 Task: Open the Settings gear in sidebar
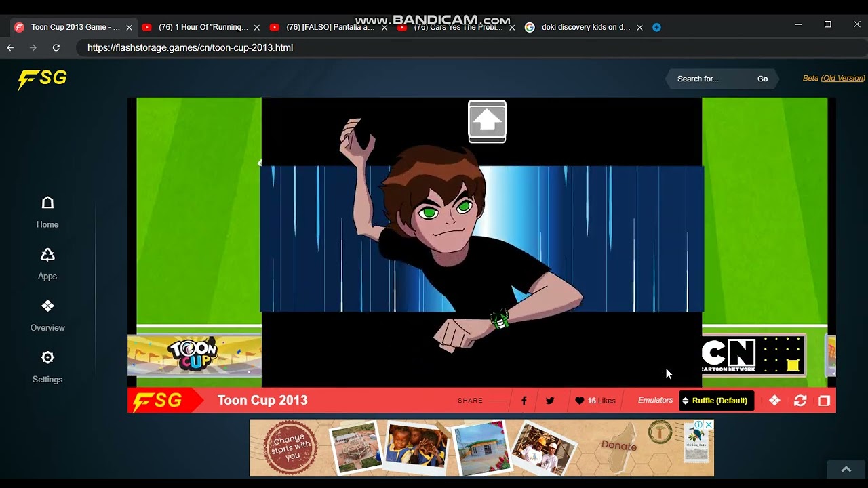[47, 366]
